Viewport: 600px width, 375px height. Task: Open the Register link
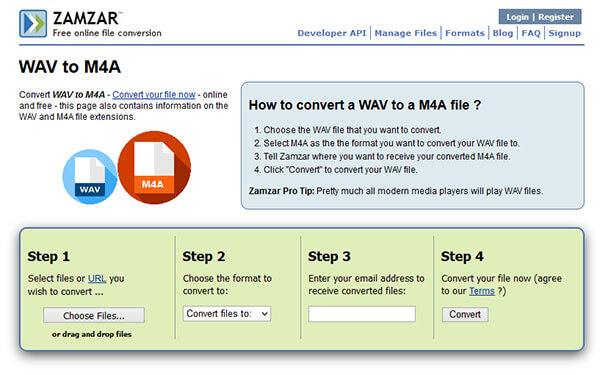coord(556,17)
